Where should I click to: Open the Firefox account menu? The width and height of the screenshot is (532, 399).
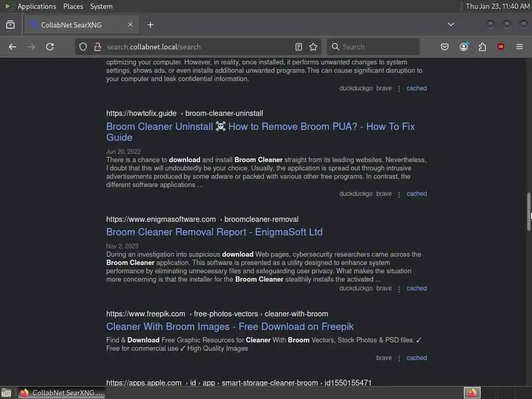pos(463,47)
